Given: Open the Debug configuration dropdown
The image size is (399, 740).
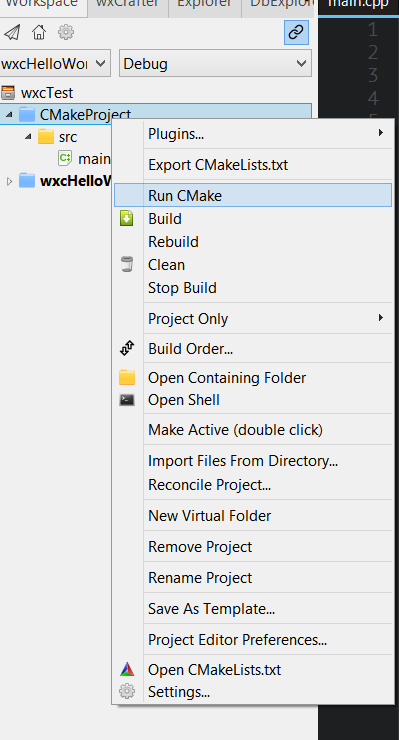Looking at the screenshot, I should click(x=215, y=63).
